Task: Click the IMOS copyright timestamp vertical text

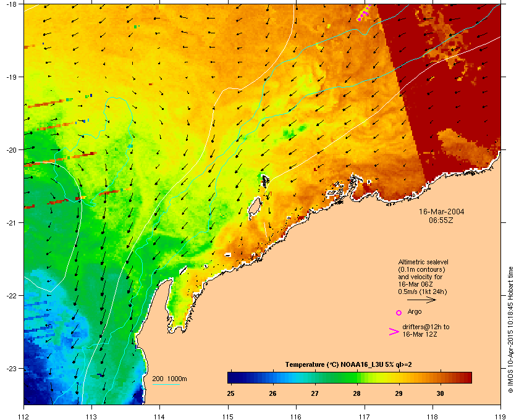Action: pyautogui.click(x=511, y=330)
